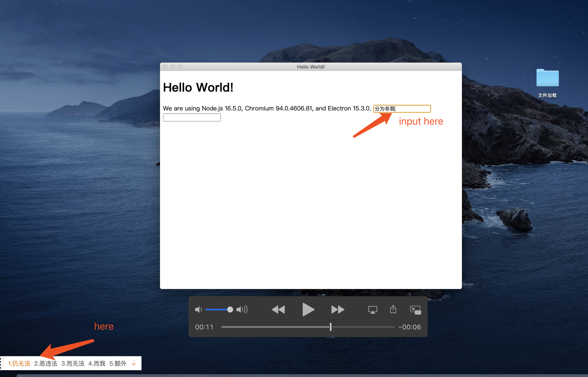Image resolution: width=588 pixels, height=377 pixels.
Task: Open the share icon in the player
Action: (393, 309)
